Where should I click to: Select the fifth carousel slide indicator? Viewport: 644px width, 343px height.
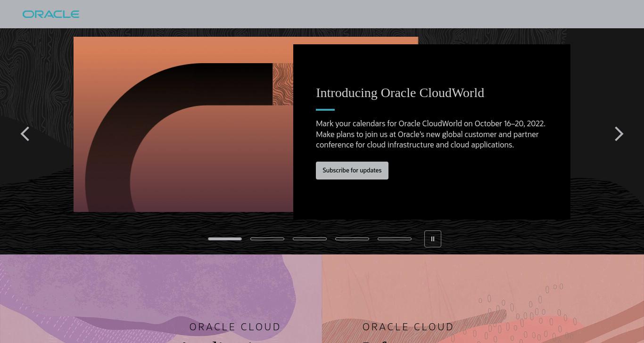pos(395,239)
